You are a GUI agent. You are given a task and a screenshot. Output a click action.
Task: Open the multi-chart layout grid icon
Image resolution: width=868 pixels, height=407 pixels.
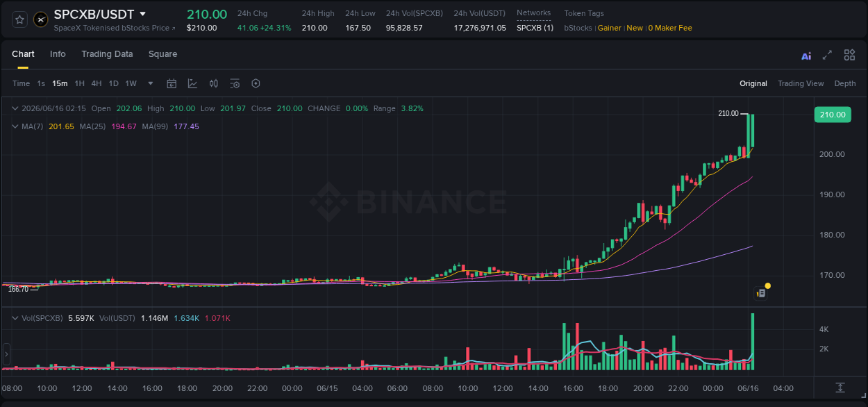tap(849, 55)
